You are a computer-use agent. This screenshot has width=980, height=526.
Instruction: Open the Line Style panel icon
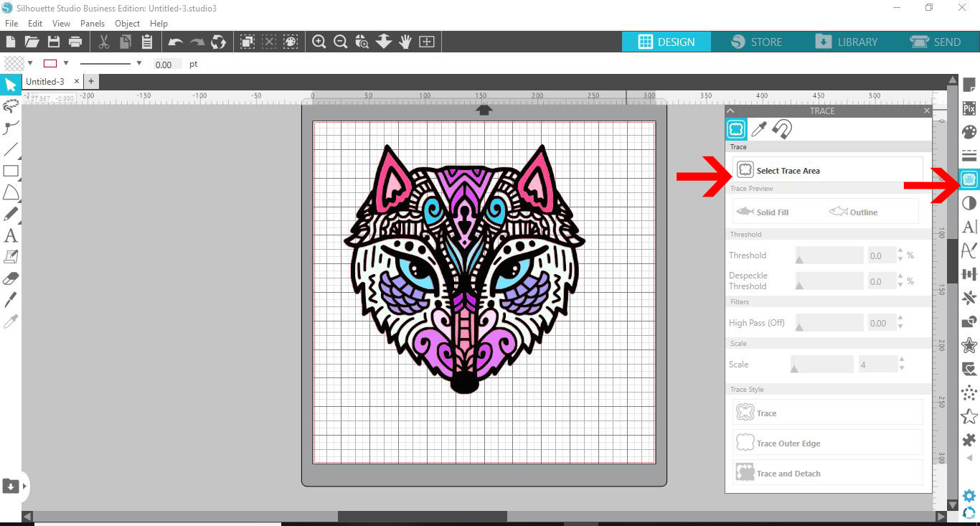pyautogui.click(x=969, y=156)
